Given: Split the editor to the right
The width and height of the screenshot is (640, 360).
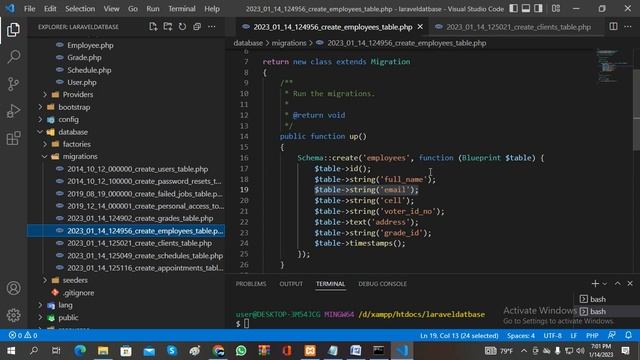Looking at the screenshot, I should (613, 27).
